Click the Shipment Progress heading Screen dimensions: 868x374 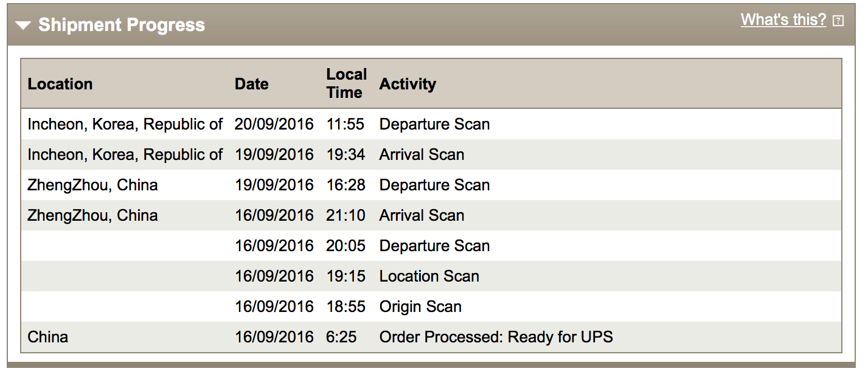[x=122, y=26]
